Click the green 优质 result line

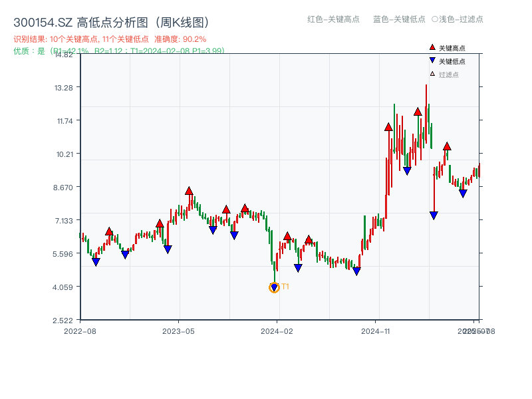(x=119, y=51)
